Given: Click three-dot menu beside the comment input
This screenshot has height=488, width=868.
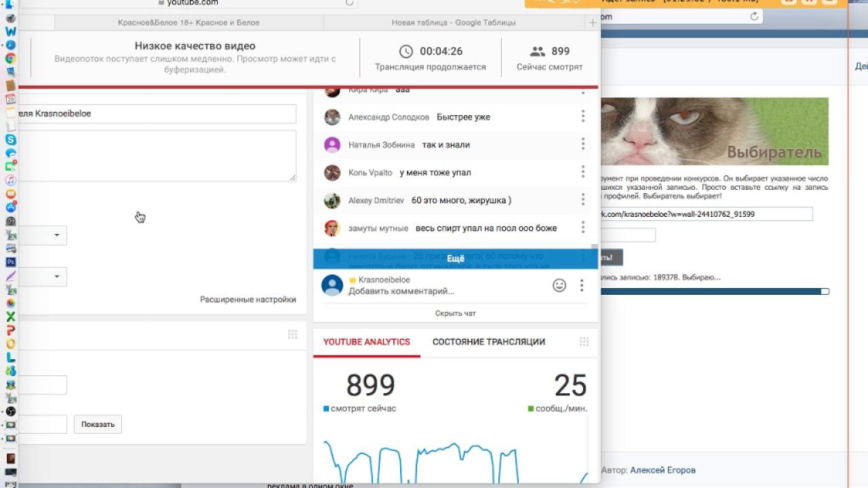Looking at the screenshot, I should pos(582,285).
